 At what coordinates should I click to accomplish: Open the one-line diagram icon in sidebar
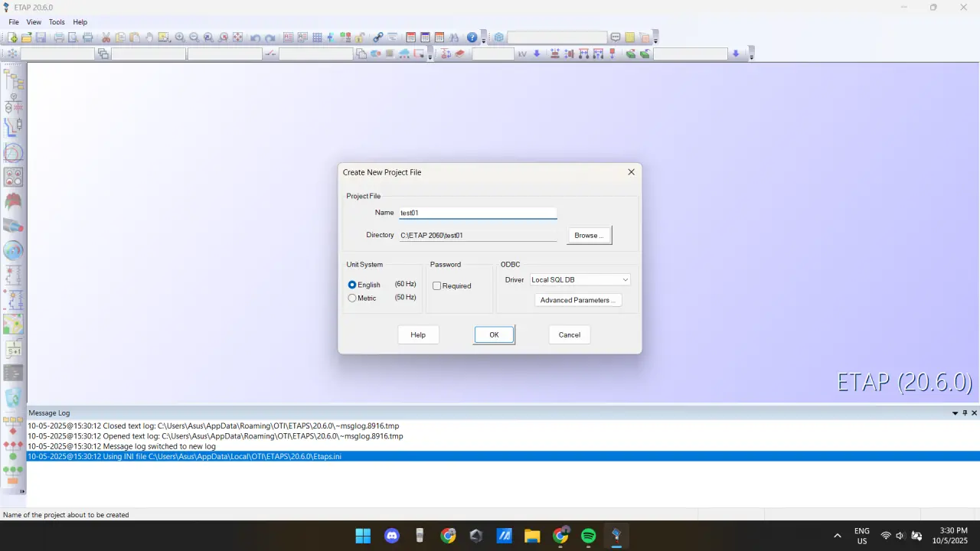(x=13, y=105)
